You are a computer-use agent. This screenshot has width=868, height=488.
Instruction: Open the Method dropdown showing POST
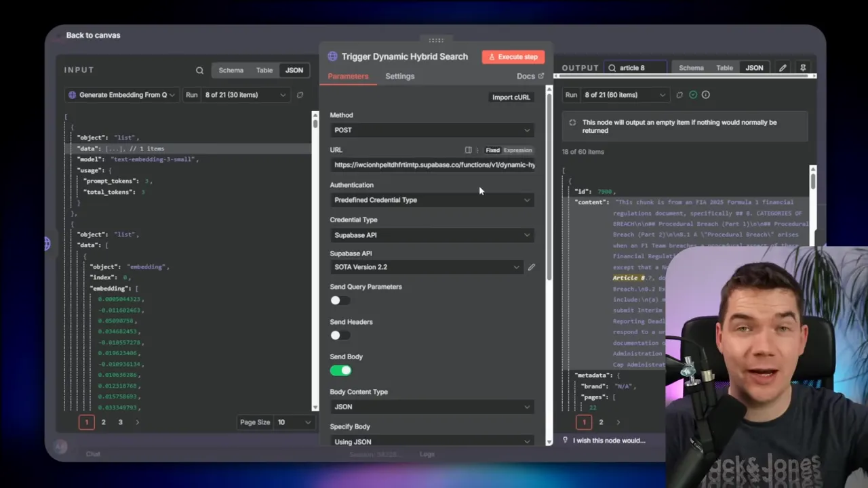432,129
